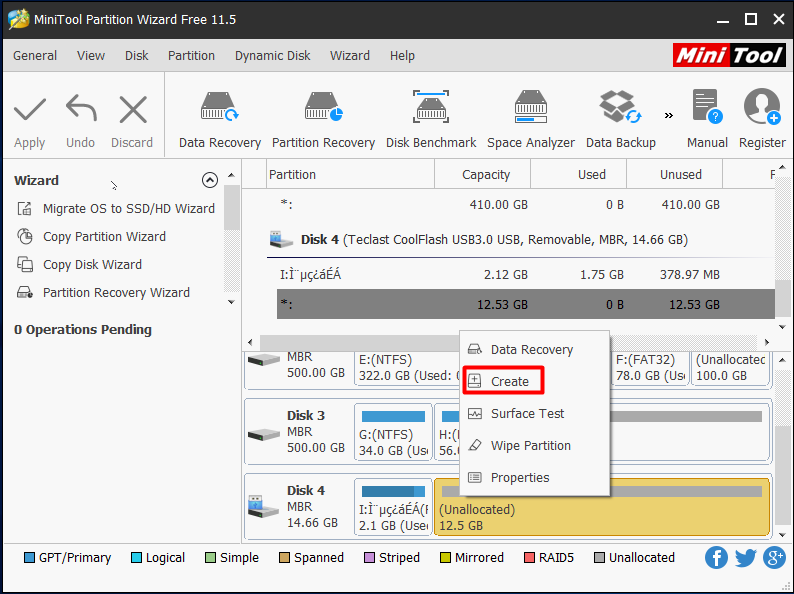This screenshot has width=794, height=594.
Task: Select the 410.00 GB unallocated row
Action: (526, 205)
